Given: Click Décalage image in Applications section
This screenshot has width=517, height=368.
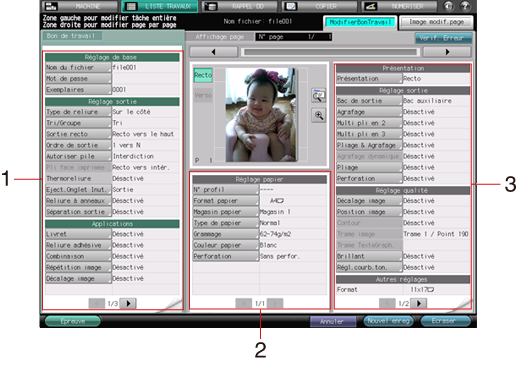Looking at the screenshot, I should click(x=78, y=279).
